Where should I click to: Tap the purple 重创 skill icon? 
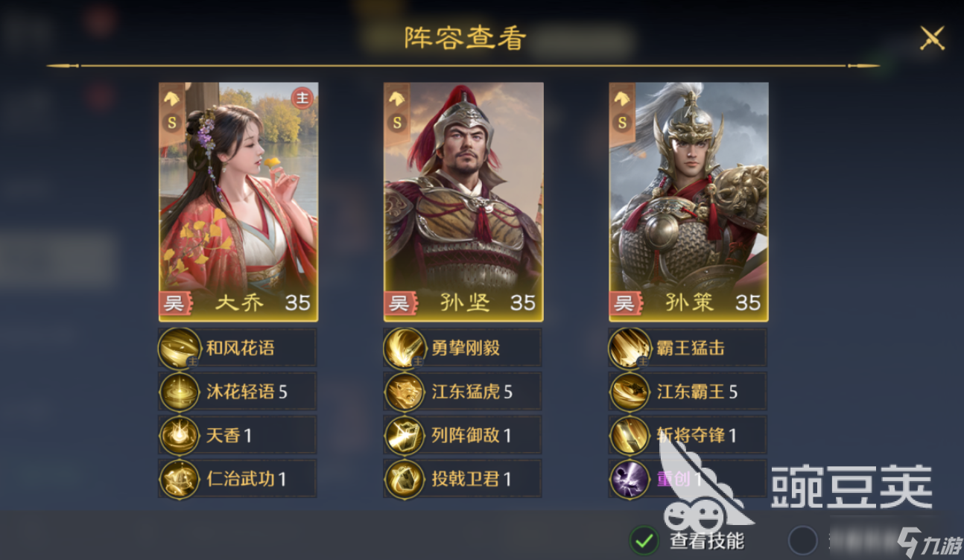tap(630, 479)
